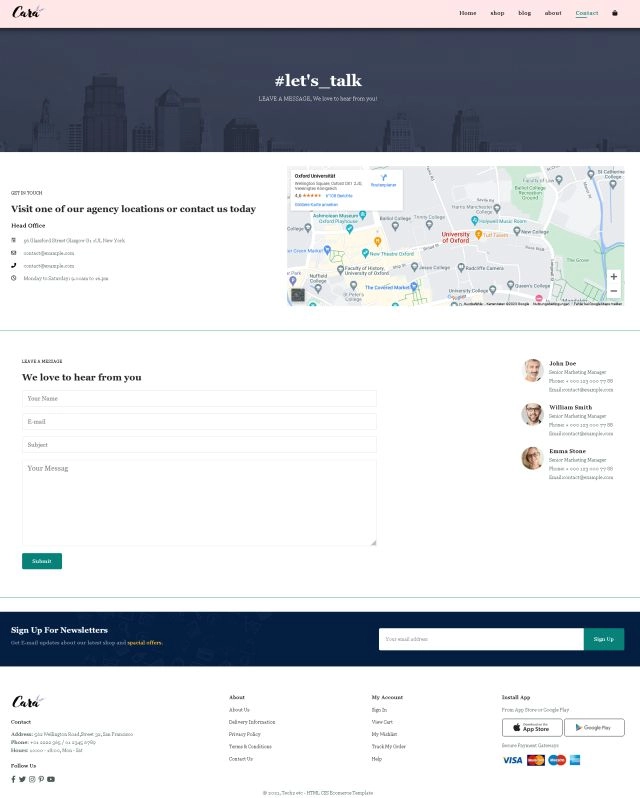Open the YouTube icon in footer
The image size is (640, 798).
click(x=51, y=779)
